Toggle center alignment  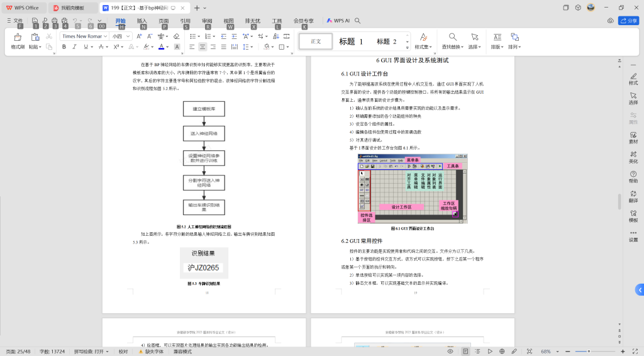[203, 47]
